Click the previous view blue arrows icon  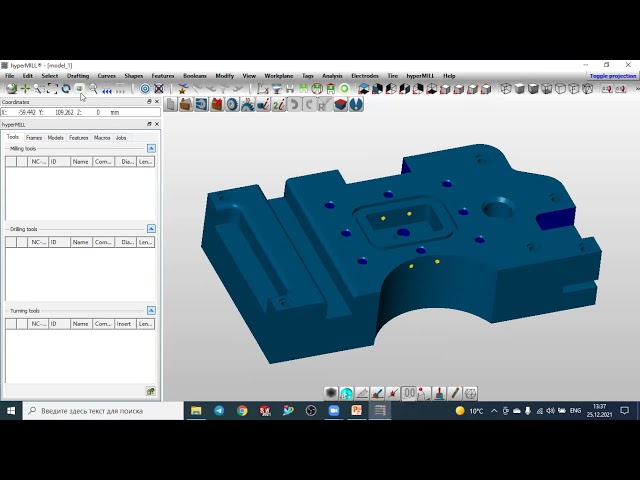pyautogui.click(x=107, y=89)
